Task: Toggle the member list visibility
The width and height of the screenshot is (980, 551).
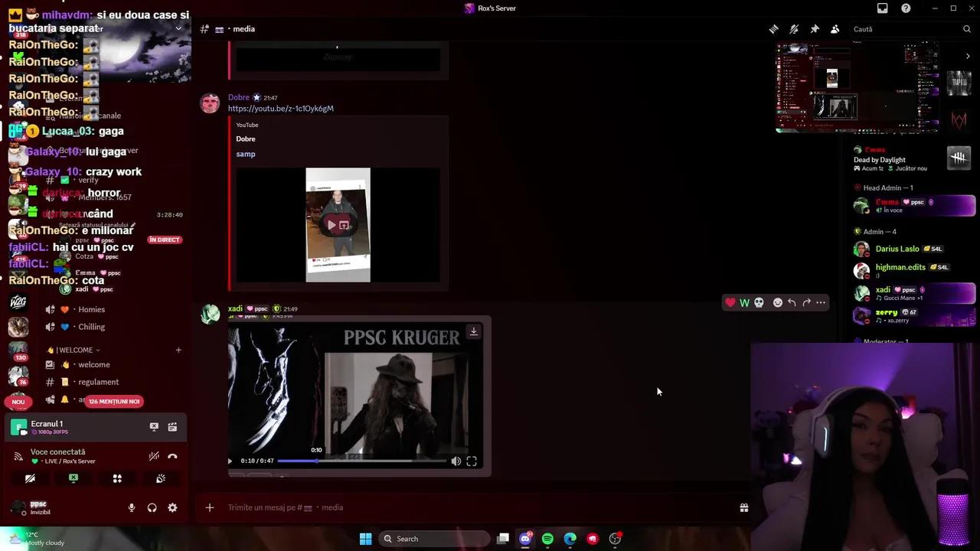Action: [x=835, y=29]
